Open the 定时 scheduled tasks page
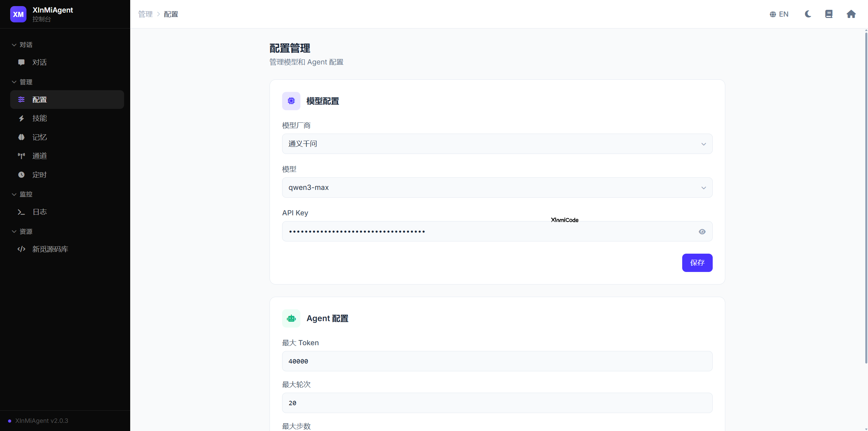Screen dimensions: 868x431 tap(39, 175)
